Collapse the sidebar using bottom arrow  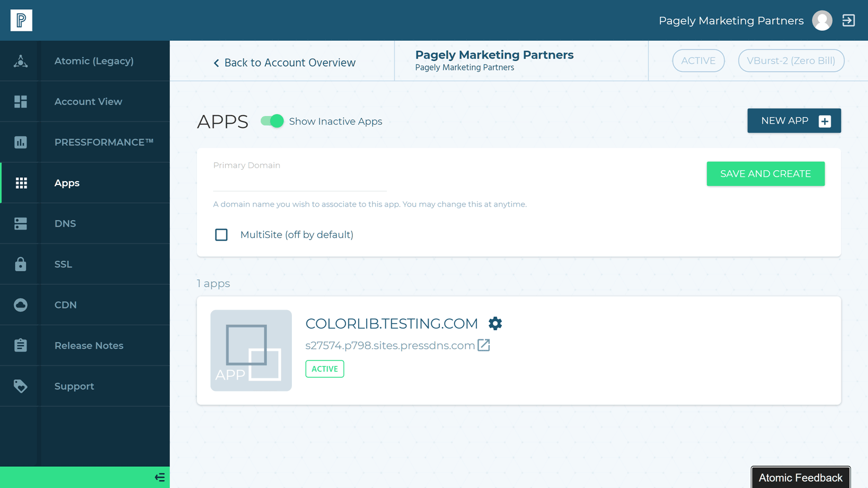159,477
